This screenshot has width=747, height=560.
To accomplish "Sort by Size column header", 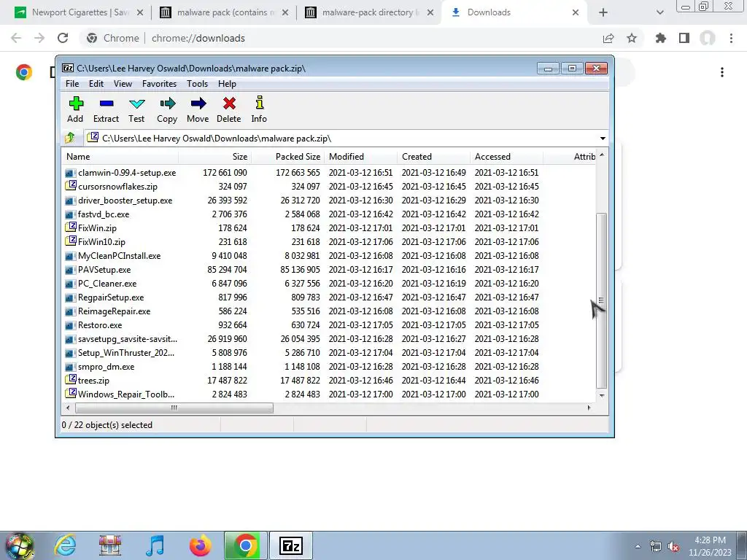I will [215, 157].
